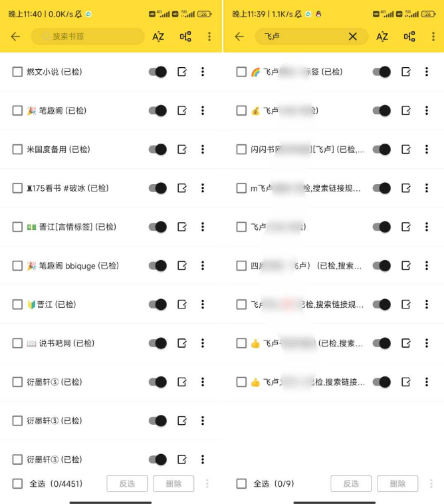Tap 反选 button next to 全选 (0/9)

pos(351,483)
